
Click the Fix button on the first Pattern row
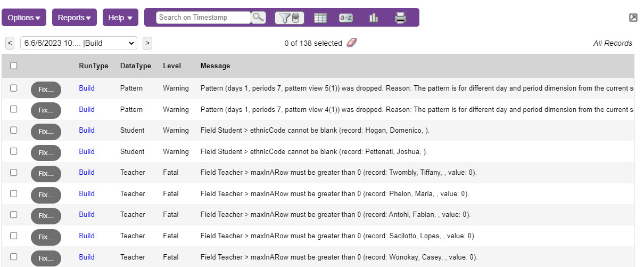[x=46, y=89]
